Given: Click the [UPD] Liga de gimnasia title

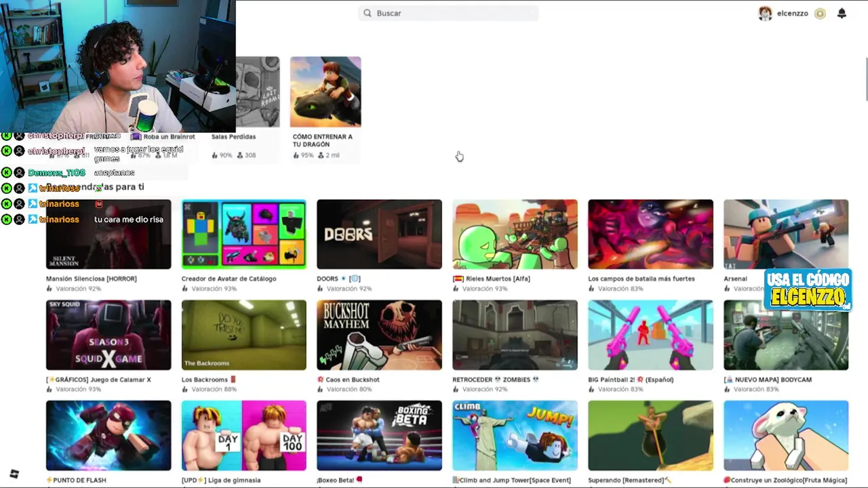Looking at the screenshot, I should pyautogui.click(x=221, y=480).
